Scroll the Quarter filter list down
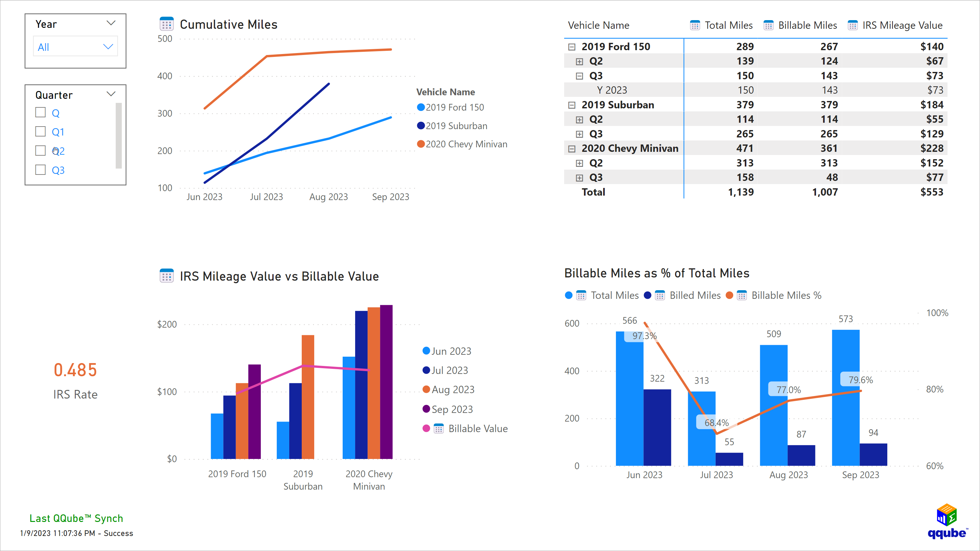The image size is (980, 551). (x=119, y=173)
